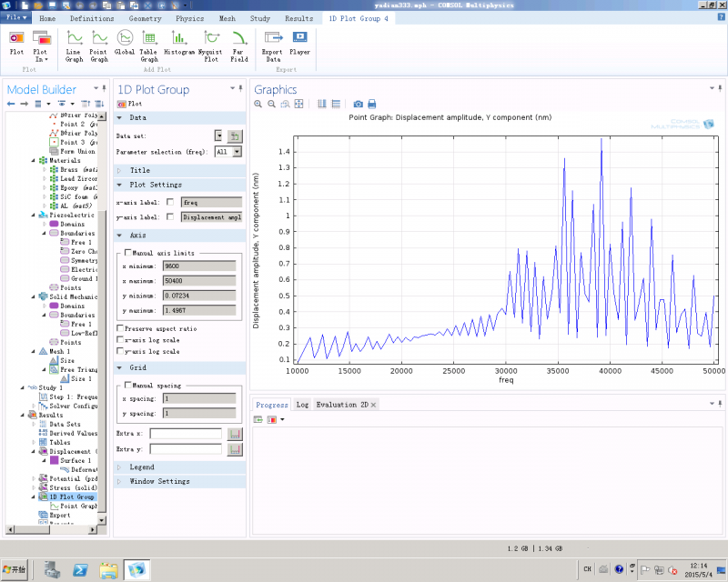Toggle x-axis log scale
The height and width of the screenshot is (582, 728).
tap(121, 339)
